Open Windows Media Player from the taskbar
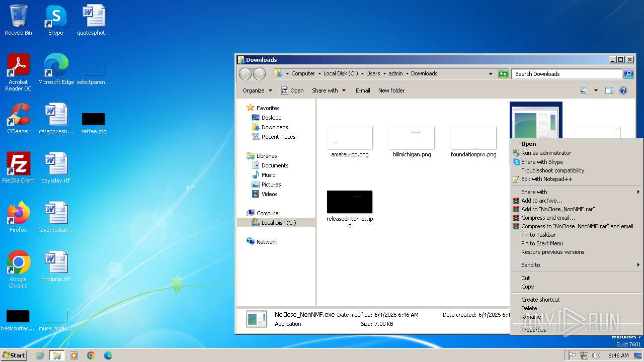 pyautogui.click(x=74, y=355)
